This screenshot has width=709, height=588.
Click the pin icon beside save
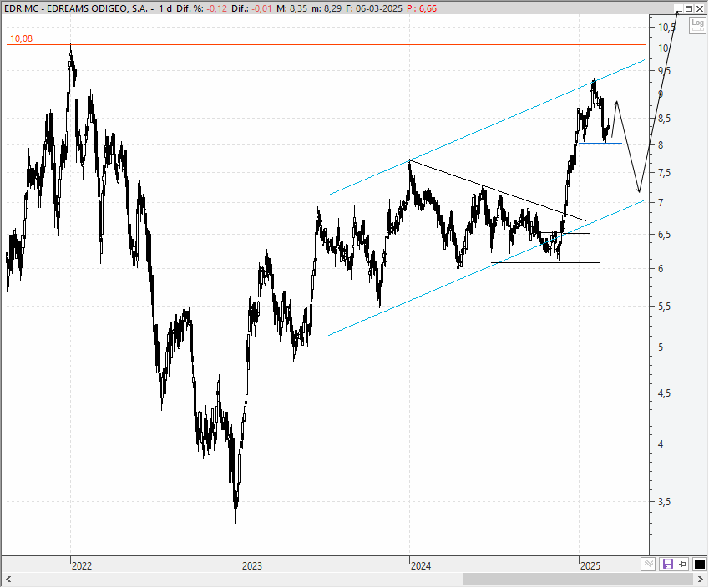pyautogui.click(x=682, y=564)
